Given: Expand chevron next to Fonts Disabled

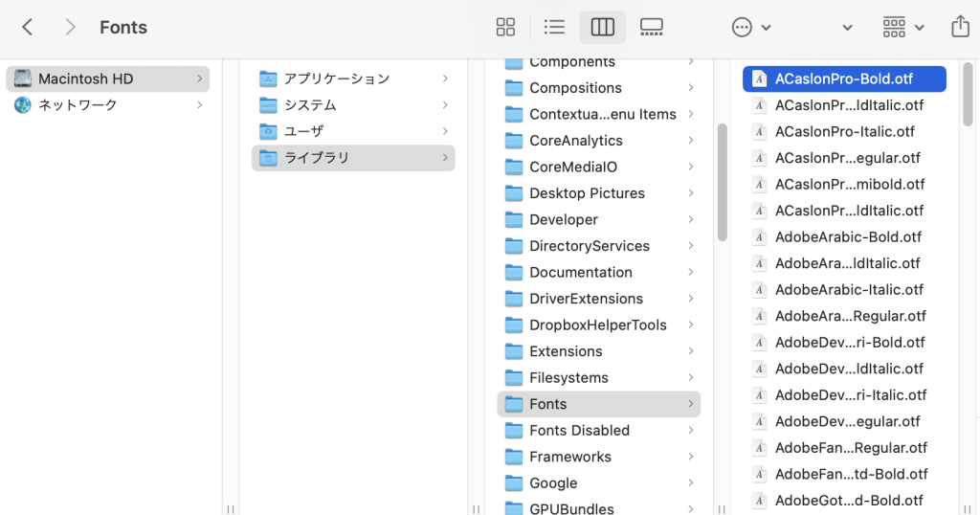Looking at the screenshot, I should pyautogui.click(x=690, y=431).
